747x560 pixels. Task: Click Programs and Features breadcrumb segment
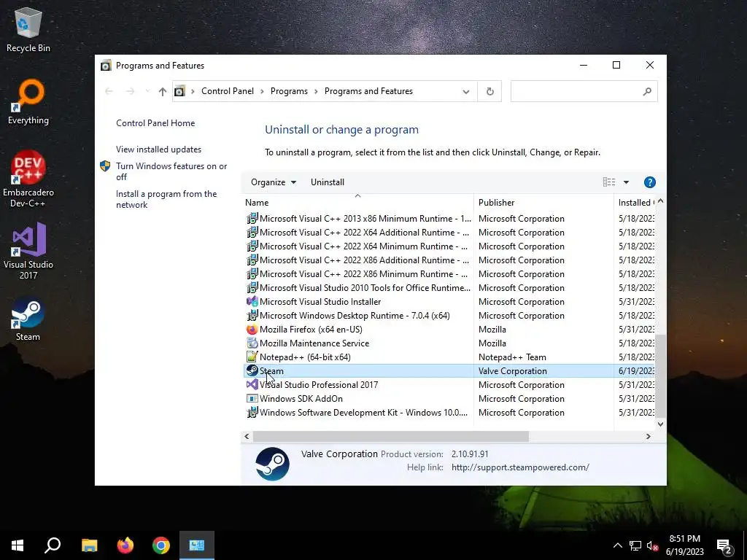click(x=368, y=91)
